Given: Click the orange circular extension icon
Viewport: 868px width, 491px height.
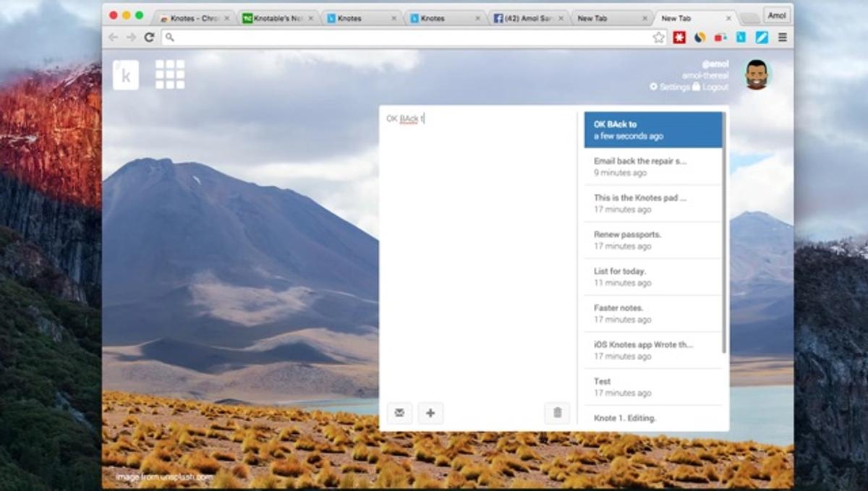Looking at the screenshot, I should pyautogui.click(x=700, y=37).
